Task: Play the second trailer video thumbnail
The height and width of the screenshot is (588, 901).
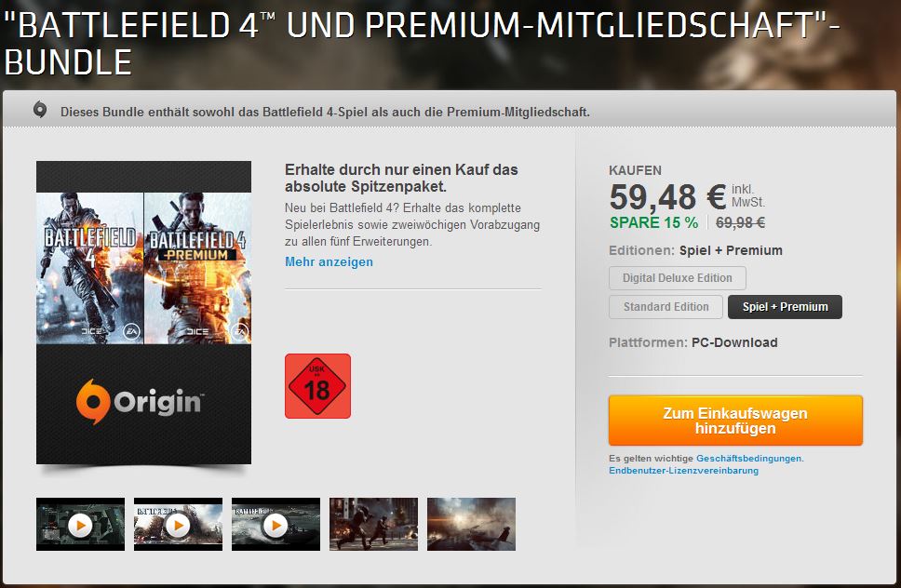Action: click(x=178, y=524)
